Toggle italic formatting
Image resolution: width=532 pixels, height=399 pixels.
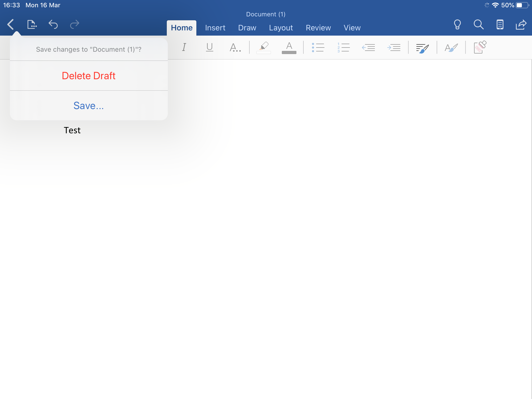click(184, 47)
